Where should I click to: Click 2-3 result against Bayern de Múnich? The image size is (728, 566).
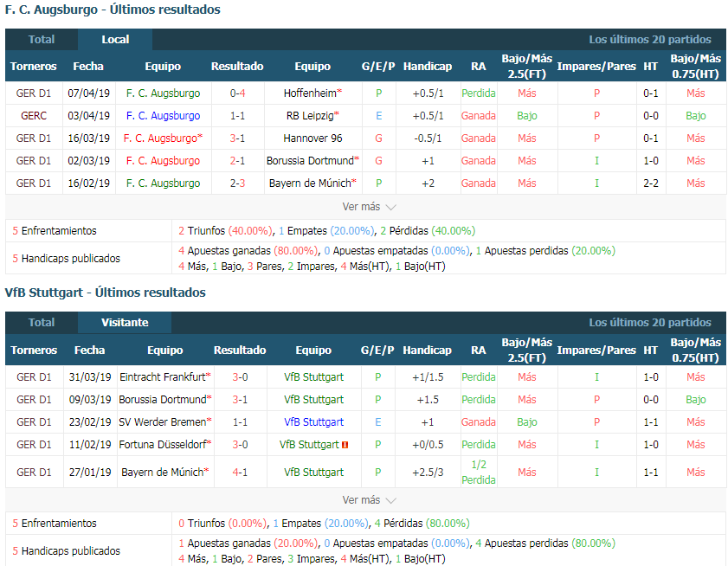237,183
